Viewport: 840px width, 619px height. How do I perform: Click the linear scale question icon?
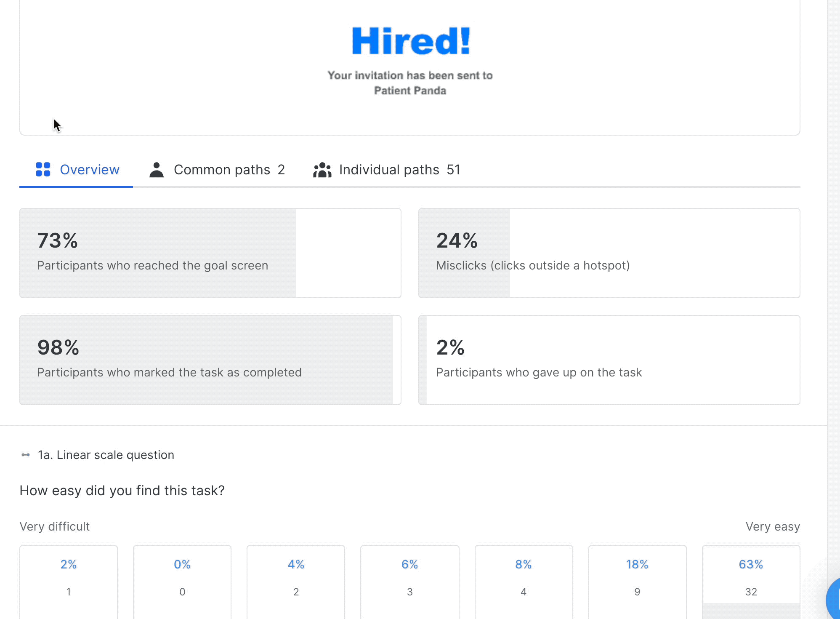click(26, 455)
